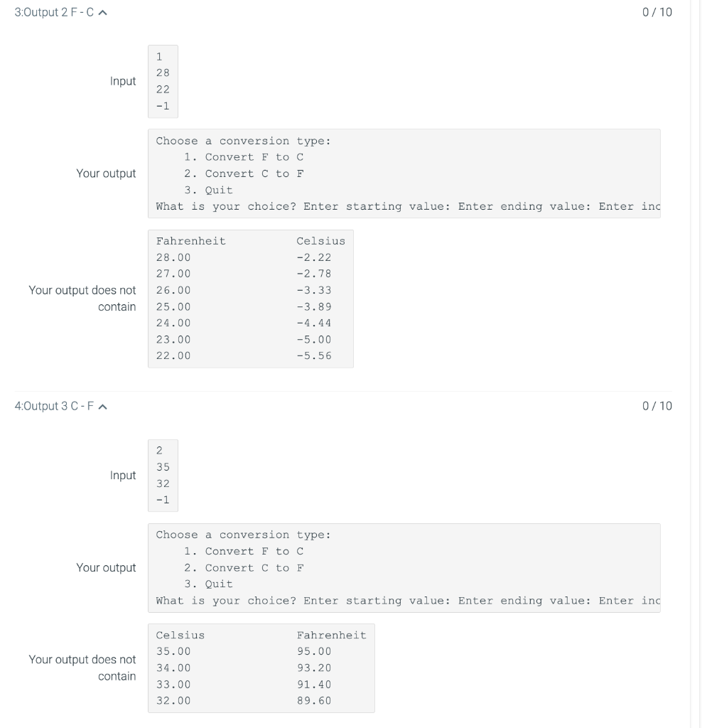Collapse the '4:Output 3 C - F' test case

pos(102,406)
